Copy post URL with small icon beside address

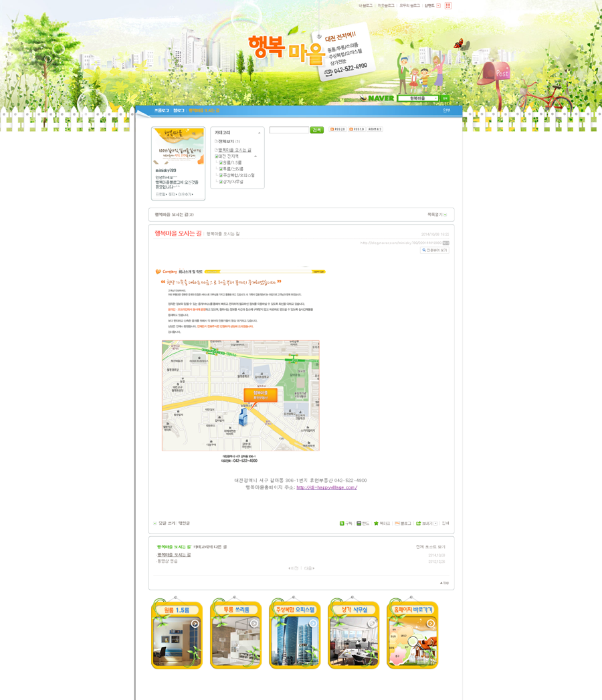pyautogui.click(x=445, y=243)
